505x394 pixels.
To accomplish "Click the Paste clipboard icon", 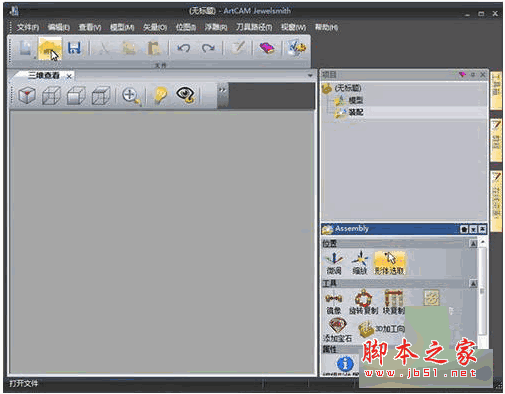I will pos(154,49).
